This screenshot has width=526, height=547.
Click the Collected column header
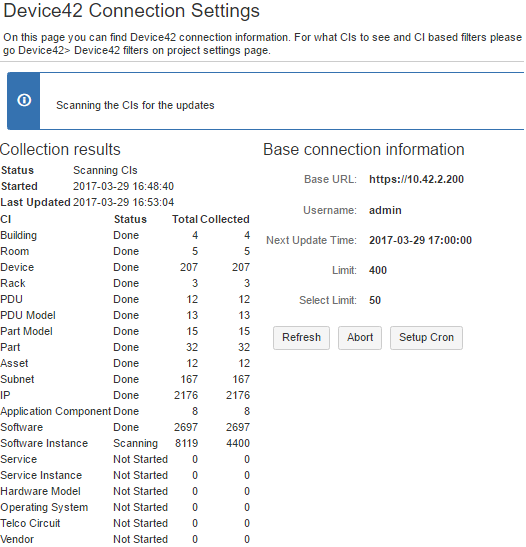pos(225,219)
